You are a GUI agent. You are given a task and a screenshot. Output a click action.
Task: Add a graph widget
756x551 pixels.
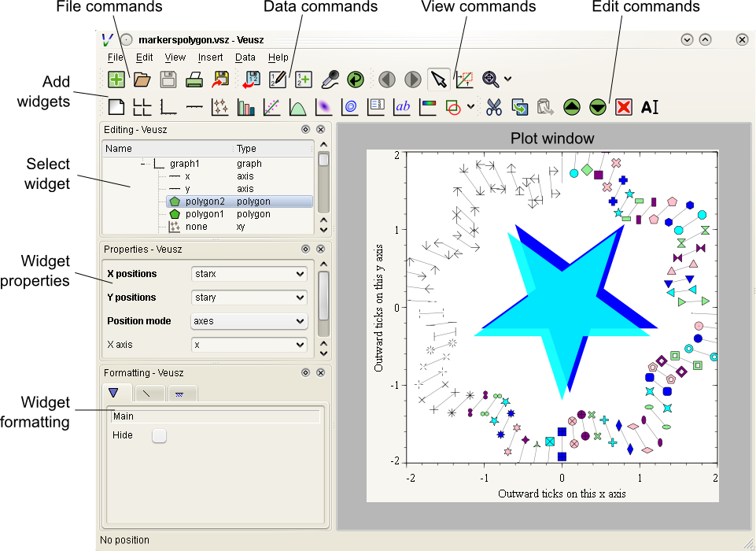[x=168, y=107]
